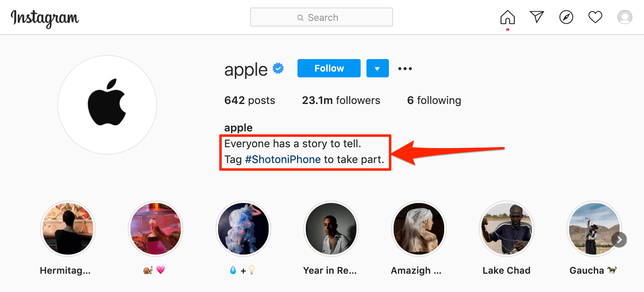View activity via the heart icon
The height and width of the screenshot is (292, 644).
(x=595, y=17)
